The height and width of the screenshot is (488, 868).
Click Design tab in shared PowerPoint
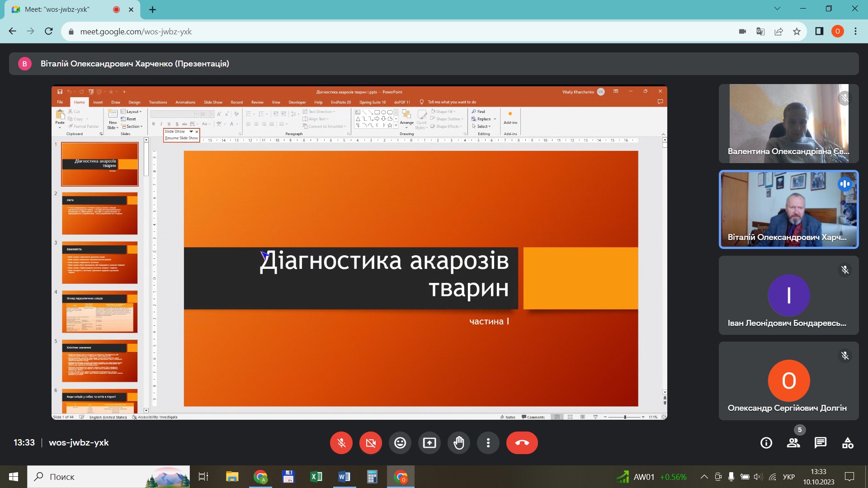tap(134, 102)
